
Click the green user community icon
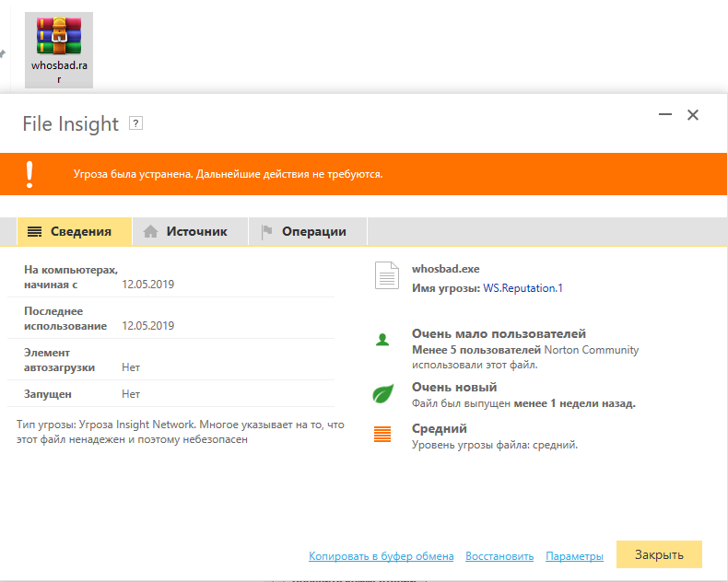tap(382, 340)
